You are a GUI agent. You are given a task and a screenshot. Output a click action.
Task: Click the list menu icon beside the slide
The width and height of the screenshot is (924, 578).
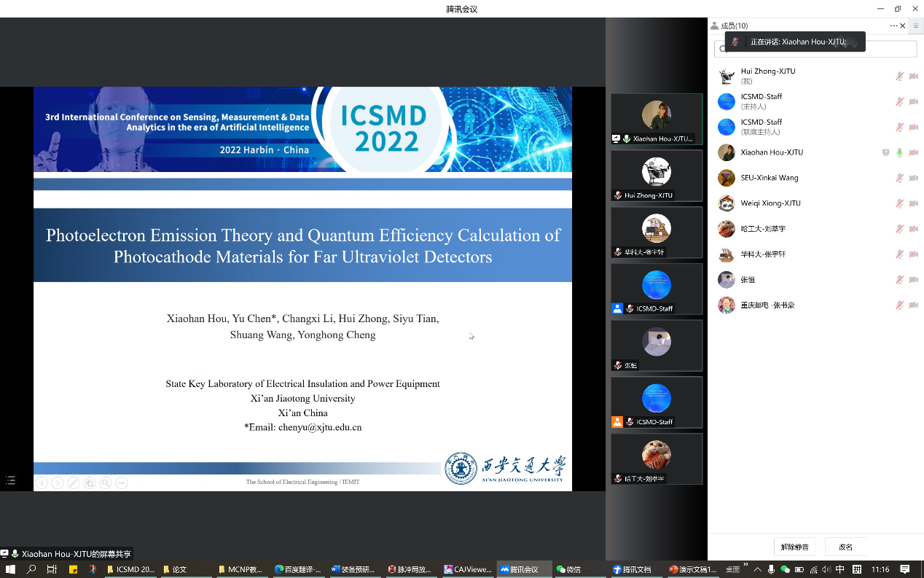coord(10,480)
